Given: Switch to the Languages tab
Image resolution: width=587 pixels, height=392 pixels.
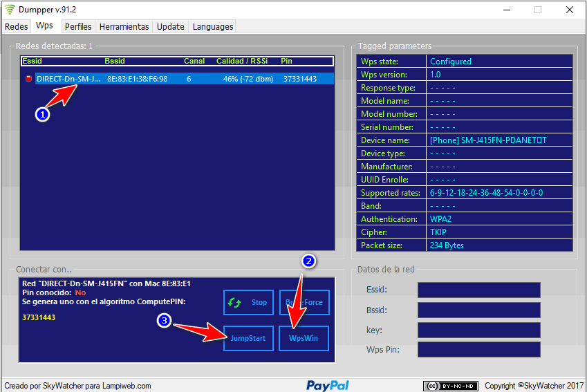Looking at the screenshot, I should tap(213, 26).
